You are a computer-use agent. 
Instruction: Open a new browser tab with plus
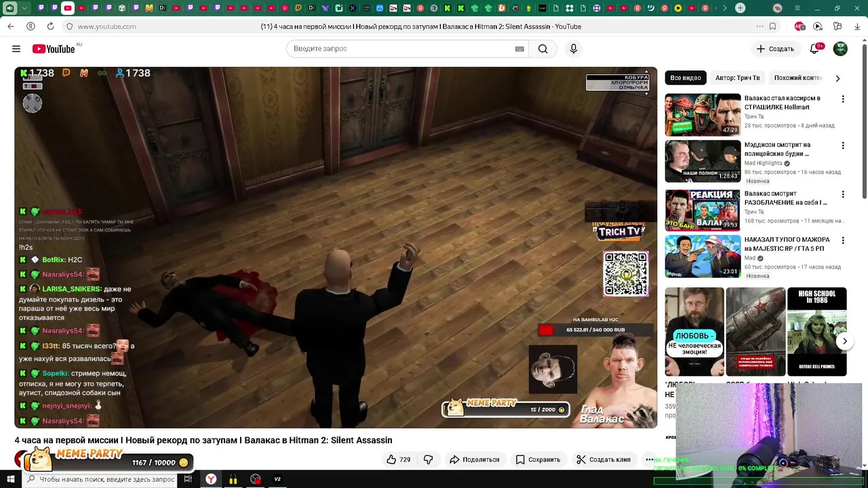pyautogui.click(x=741, y=8)
